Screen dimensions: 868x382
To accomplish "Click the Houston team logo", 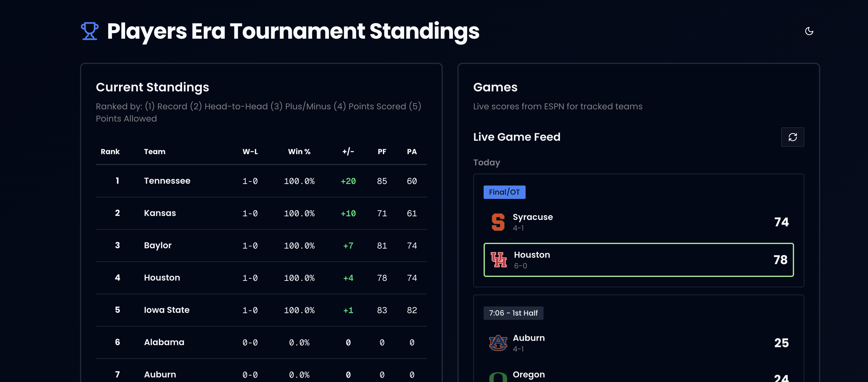I will (x=498, y=260).
